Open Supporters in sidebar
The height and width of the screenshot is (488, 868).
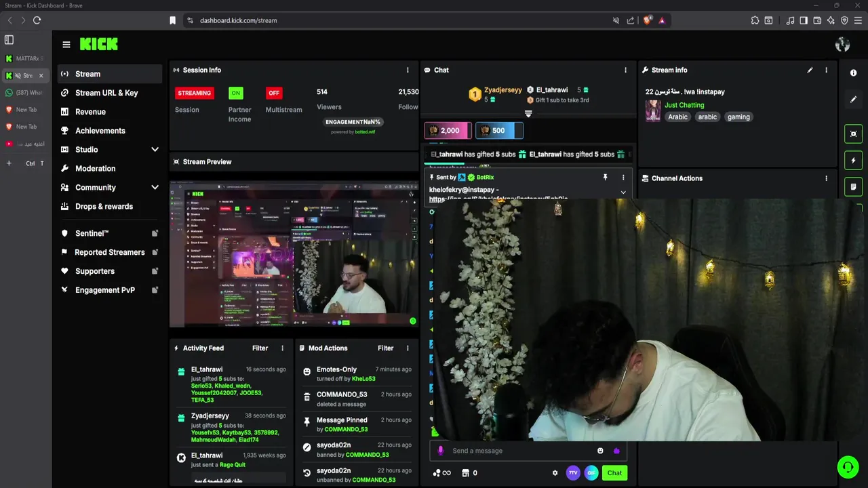(x=109, y=271)
